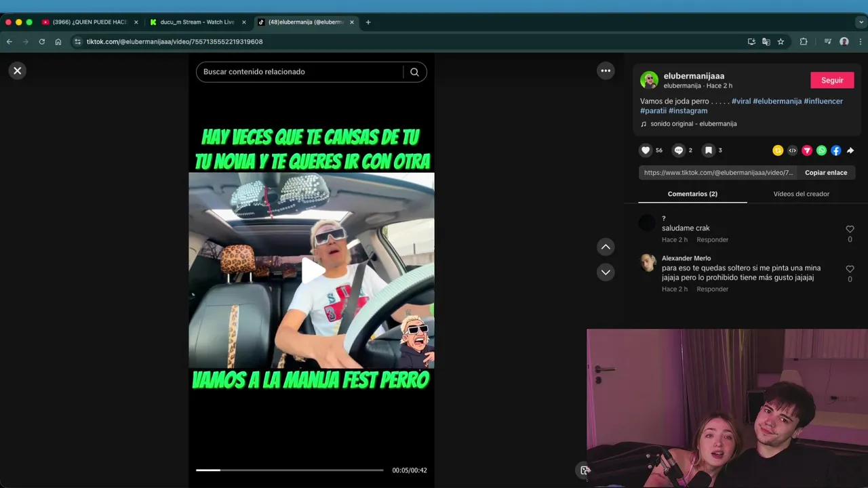Open more share options with the arrow icon

850,150
